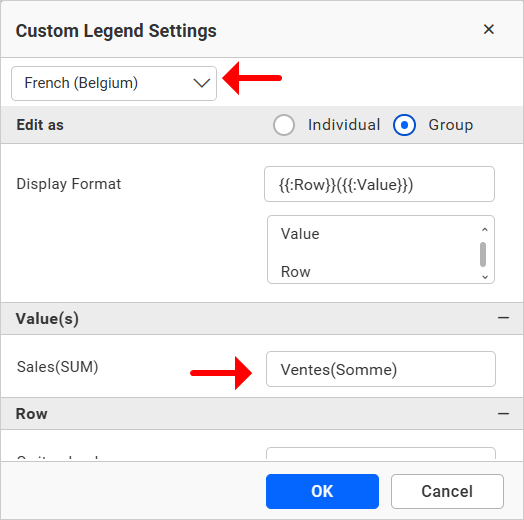
Task: Collapse the Row section
Action: click(x=503, y=414)
